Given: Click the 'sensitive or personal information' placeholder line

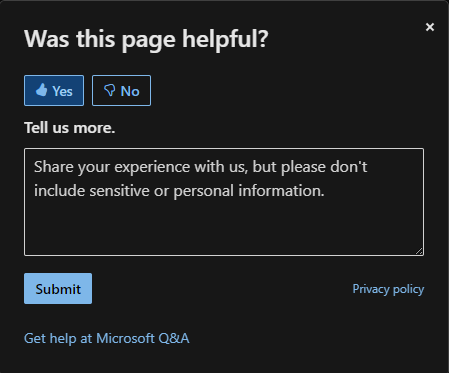Looking at the screenshot, I should tap(207, 191).
